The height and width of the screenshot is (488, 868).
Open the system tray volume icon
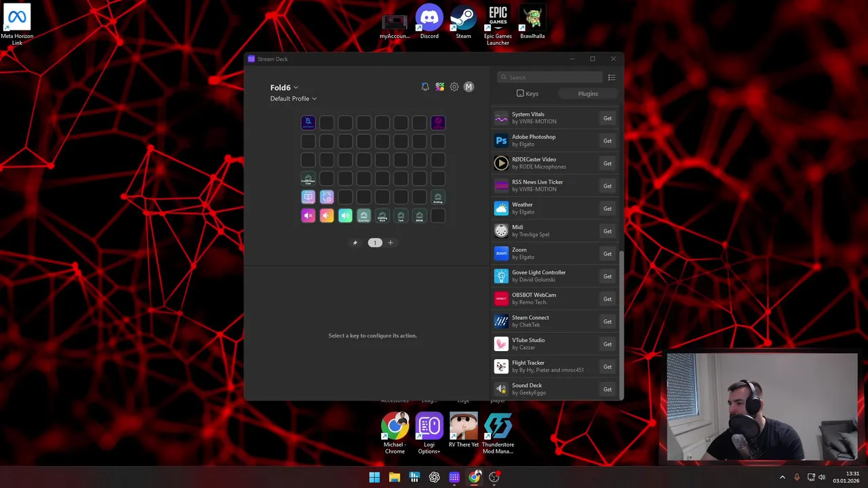(822, 477)
